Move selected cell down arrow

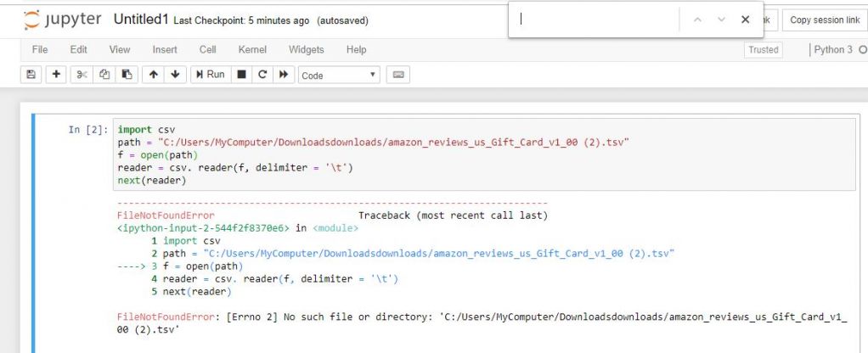(175, 75)
